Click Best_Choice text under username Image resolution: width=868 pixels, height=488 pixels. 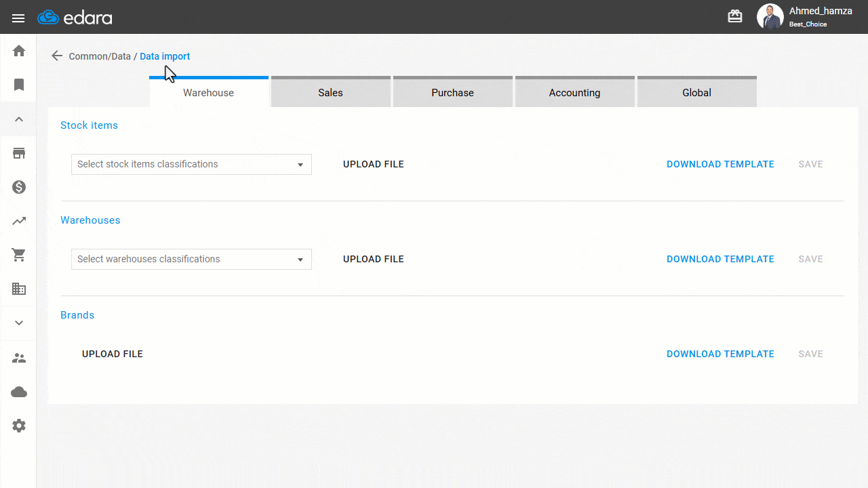[x=808, y=24]
